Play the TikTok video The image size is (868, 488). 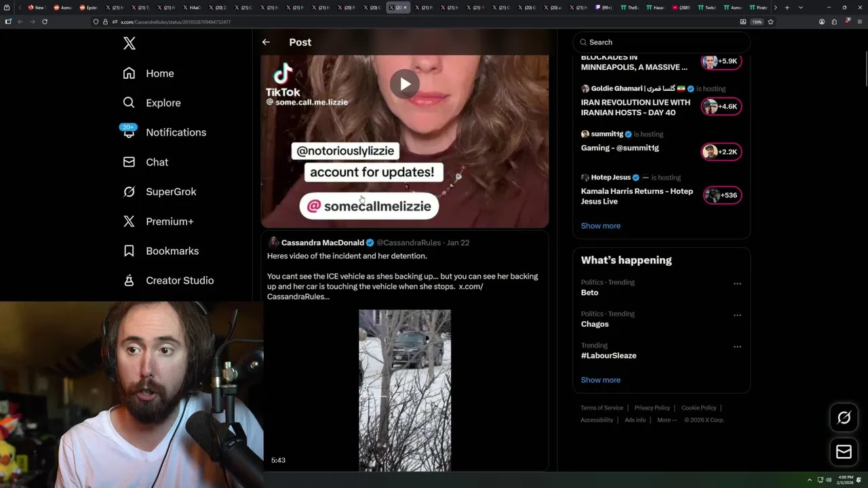click(x=405, y=84)
